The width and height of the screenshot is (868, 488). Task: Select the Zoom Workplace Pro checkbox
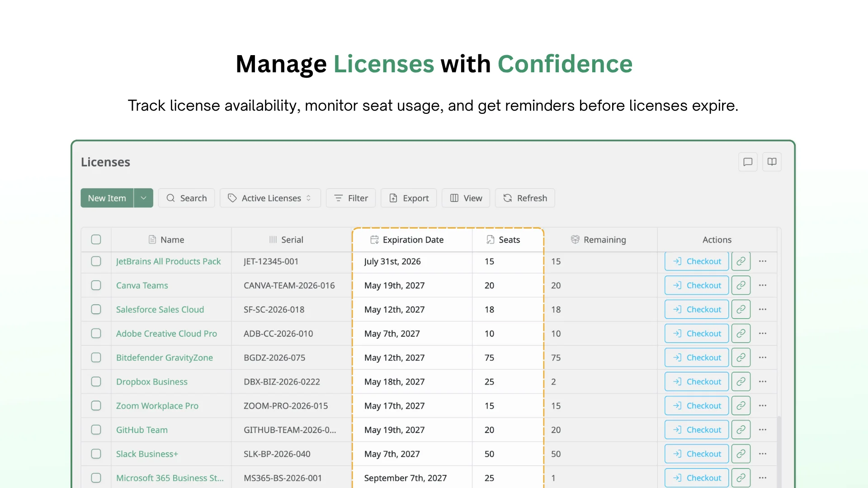[96, 406]
